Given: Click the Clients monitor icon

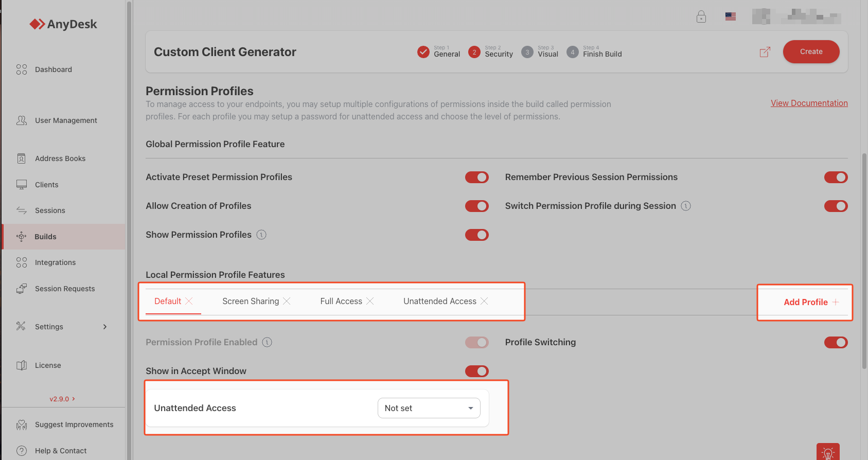Looking at the screenshot, I should (22, 185).
